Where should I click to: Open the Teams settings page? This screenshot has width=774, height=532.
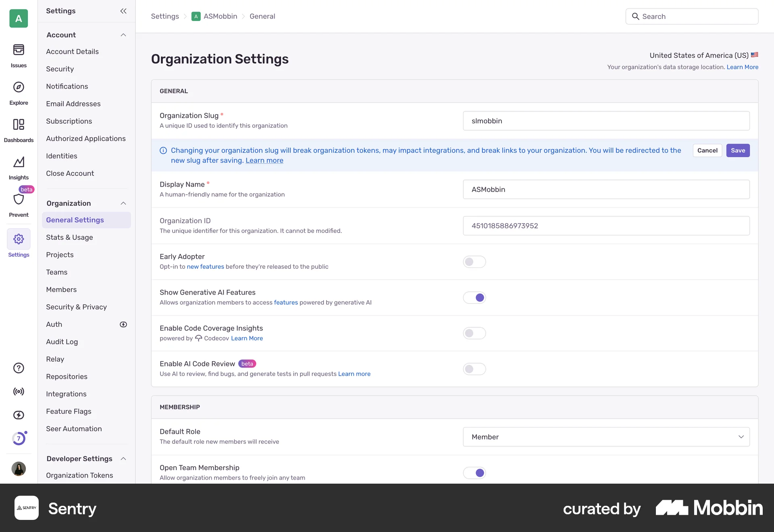tap(56, 272)
